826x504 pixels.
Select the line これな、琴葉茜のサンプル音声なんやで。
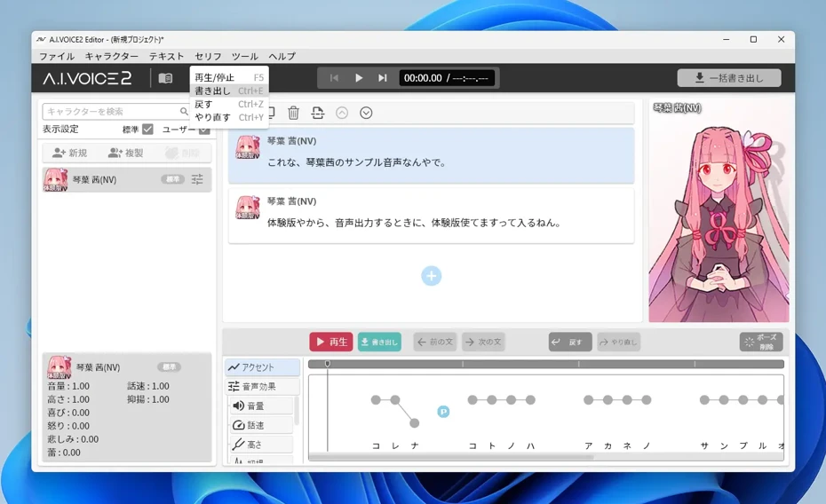(x=431, y=155)
